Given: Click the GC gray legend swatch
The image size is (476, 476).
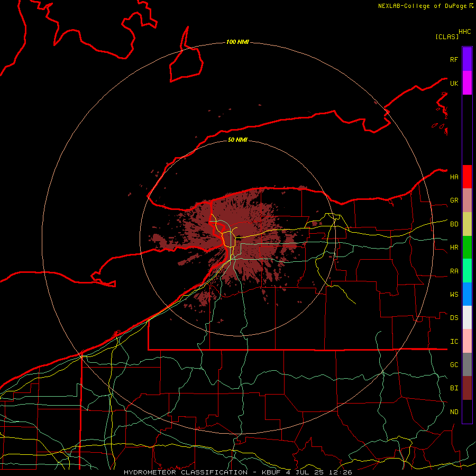Looking at the screenshot, I should [x=467, y=364].
